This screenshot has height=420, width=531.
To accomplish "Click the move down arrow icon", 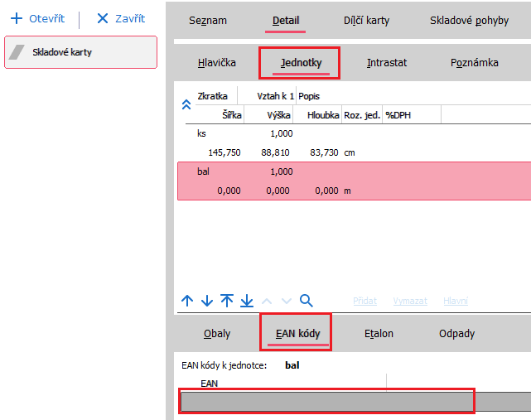I will pos(207,301).
